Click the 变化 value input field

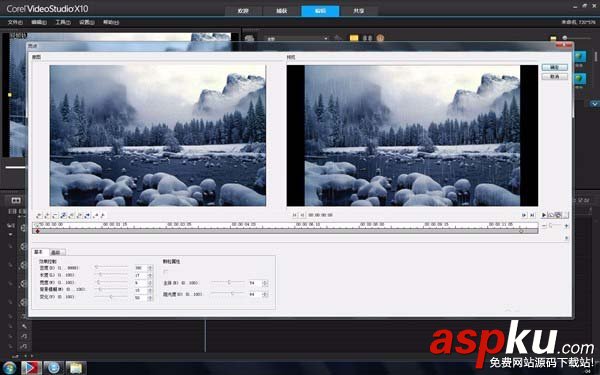140,298
